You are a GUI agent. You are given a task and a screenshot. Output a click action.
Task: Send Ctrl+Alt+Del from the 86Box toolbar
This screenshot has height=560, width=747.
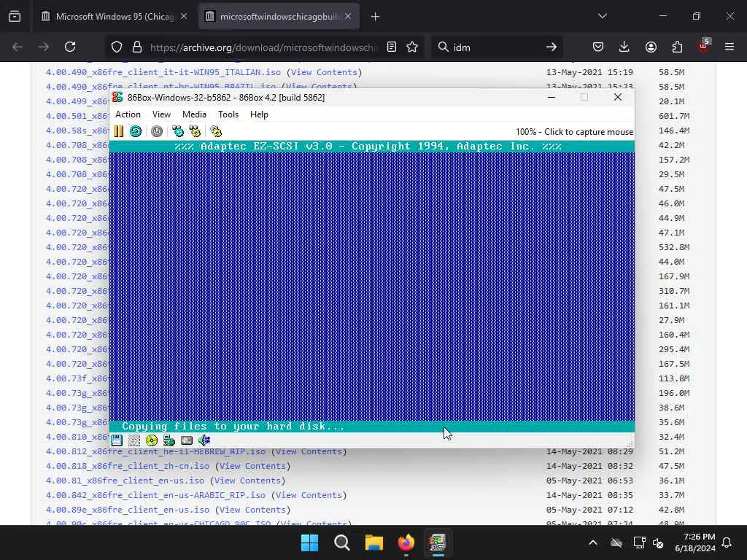[x=178, y=131]
